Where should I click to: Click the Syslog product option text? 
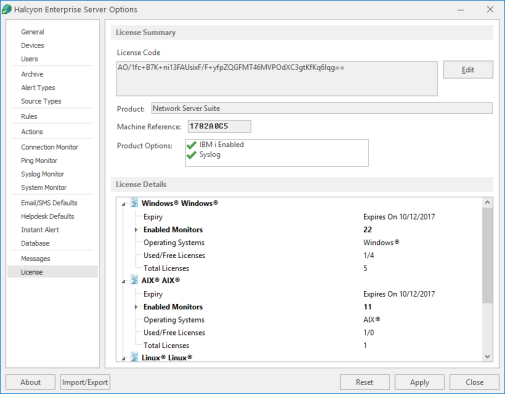pyautogui.click(x=210, y=155)
